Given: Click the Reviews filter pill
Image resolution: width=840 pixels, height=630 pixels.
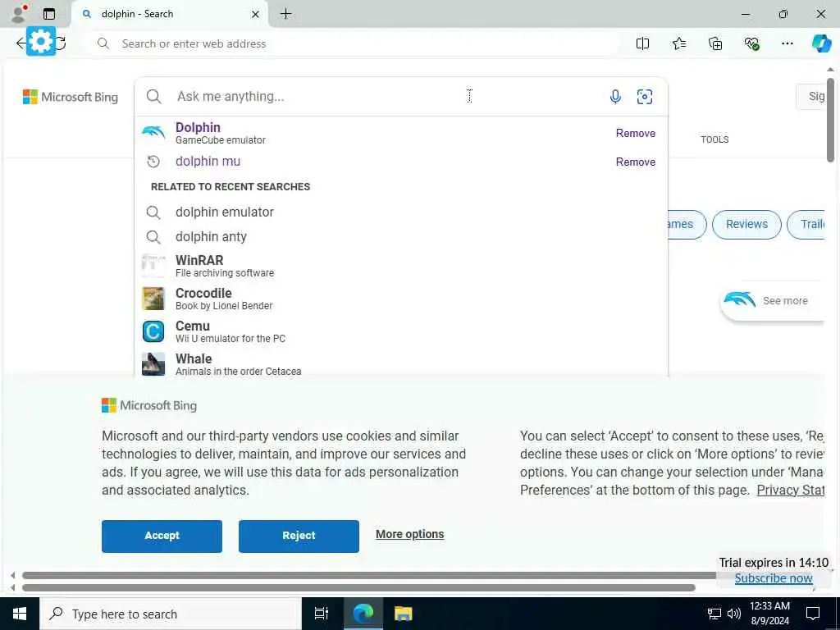Looking at the screenshot, I should click(746, 225).
